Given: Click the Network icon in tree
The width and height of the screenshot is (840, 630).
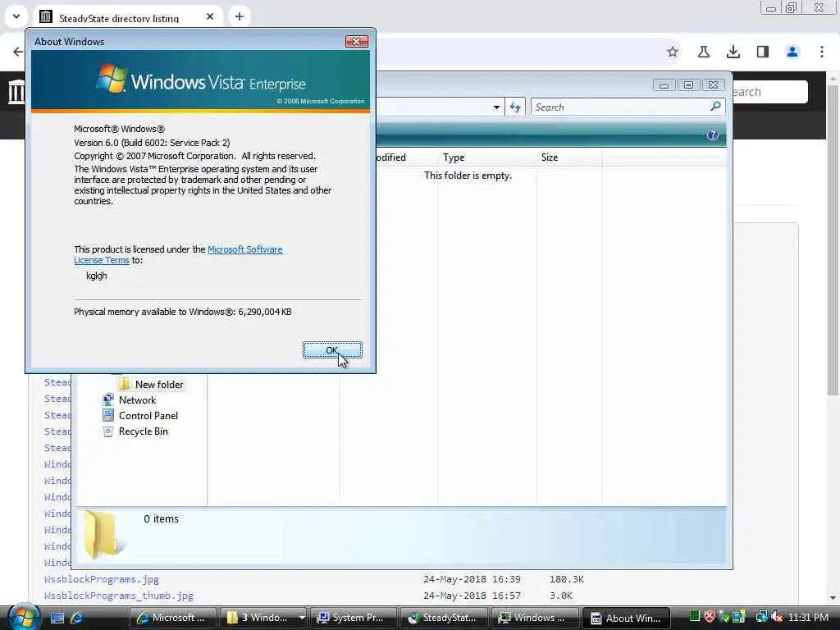Looking at the screenshot, I should tap(108, 399).
